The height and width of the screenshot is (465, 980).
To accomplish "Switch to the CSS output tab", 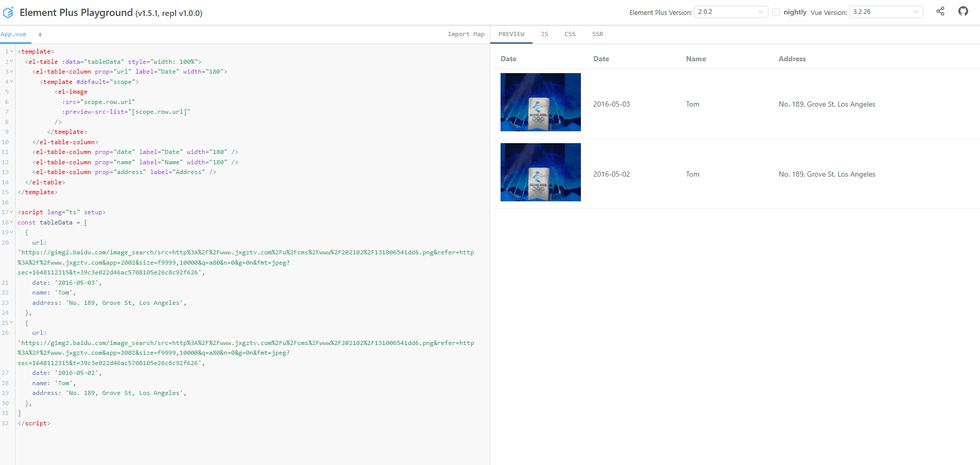I will click(x=570, y=35).
